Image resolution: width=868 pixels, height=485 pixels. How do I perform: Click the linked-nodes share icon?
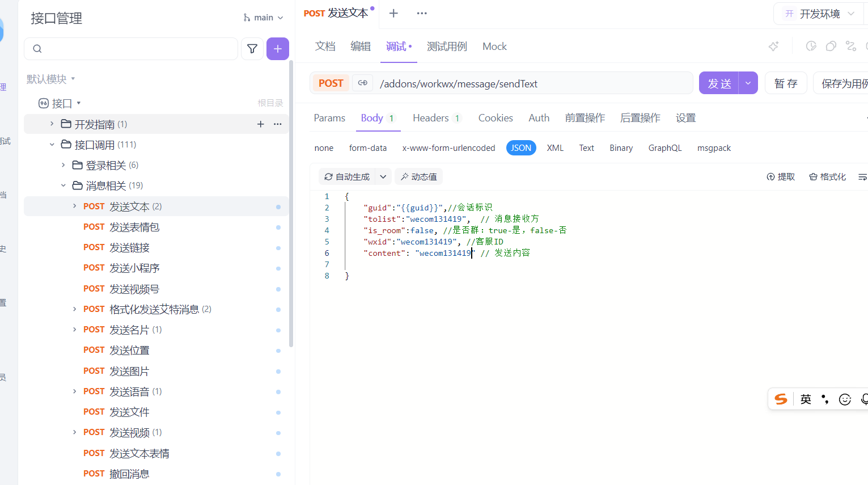click(850, 47)
